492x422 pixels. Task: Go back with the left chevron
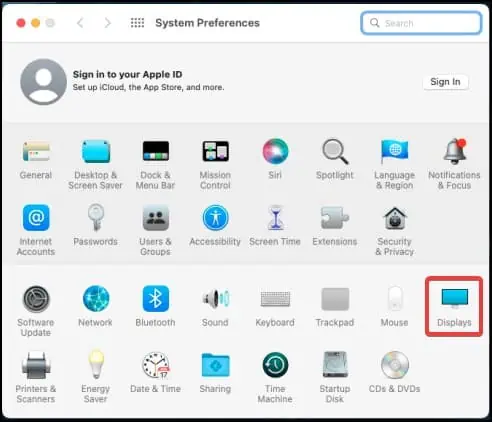(x=80, y=23)
